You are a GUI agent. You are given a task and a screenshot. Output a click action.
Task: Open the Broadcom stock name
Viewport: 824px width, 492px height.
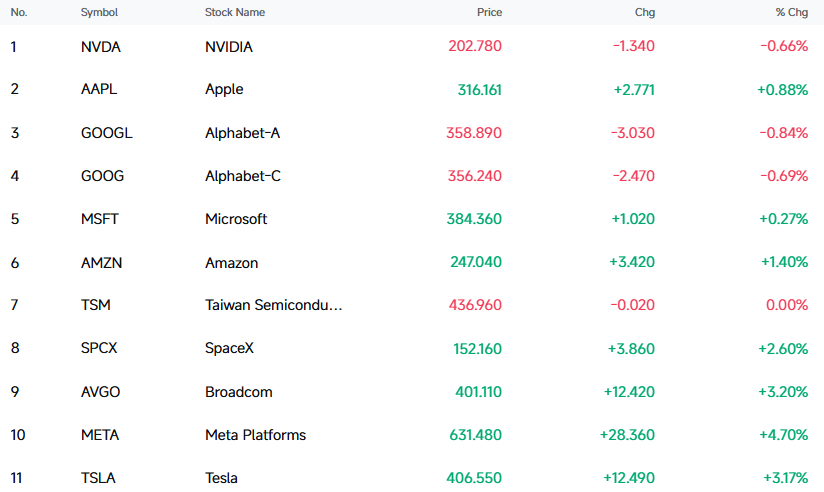[x=239, y=392]
